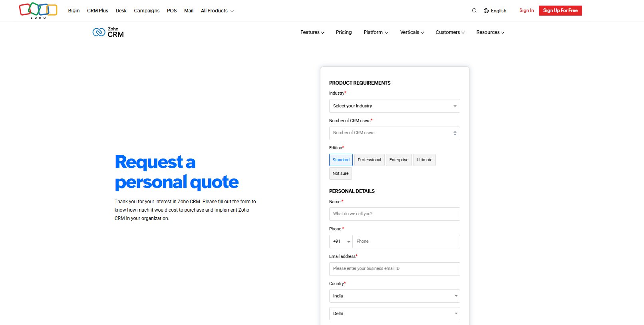Choose the Enterprise edition option
Screen dimensions: 644x325
(x=399, y=160)
